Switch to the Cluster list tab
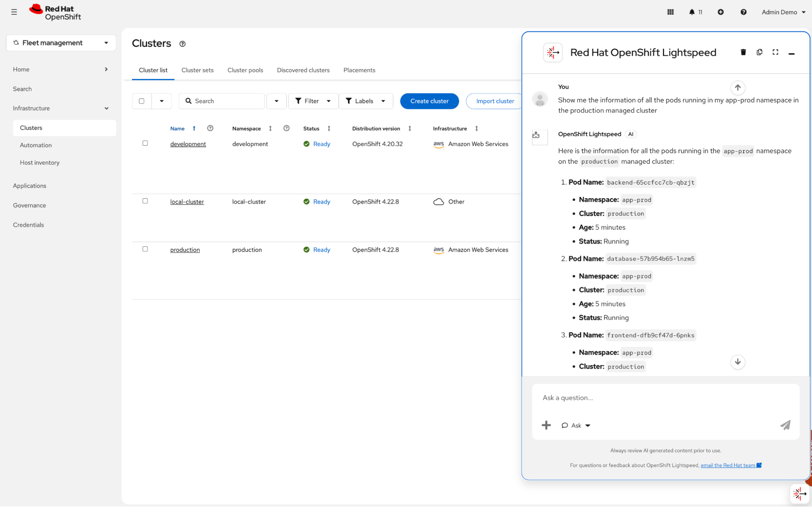812x507 pixels. click(x=153, y=70)
